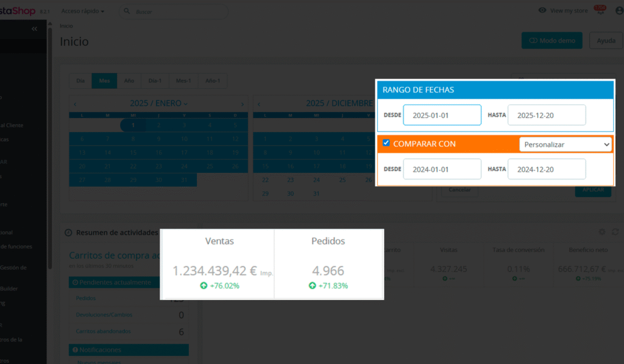Go to next month arrow on January calendar
The image size is (624, 364).
coord(242,103)
